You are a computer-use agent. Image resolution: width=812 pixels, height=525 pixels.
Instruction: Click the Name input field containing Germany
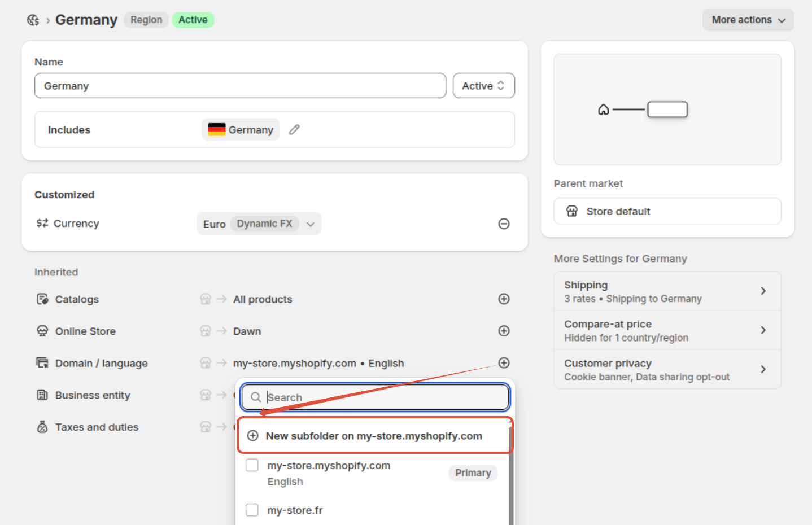(241, 86)
